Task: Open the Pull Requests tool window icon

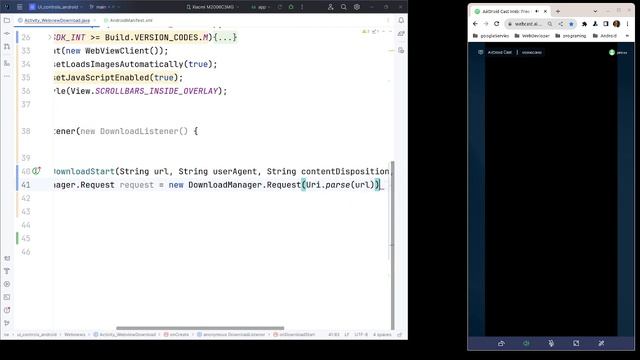Action: pyautogui.click(x=7, y=47)
